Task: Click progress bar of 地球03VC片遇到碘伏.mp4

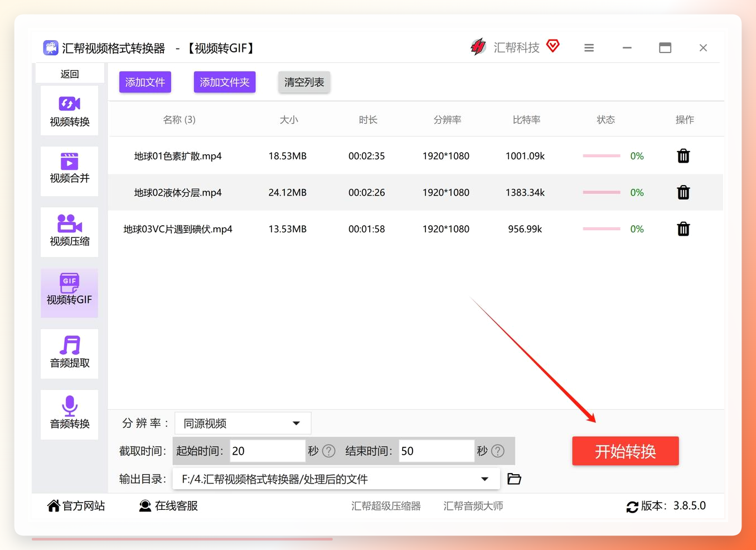Action: pyautogui.click(x=602, y=229)
